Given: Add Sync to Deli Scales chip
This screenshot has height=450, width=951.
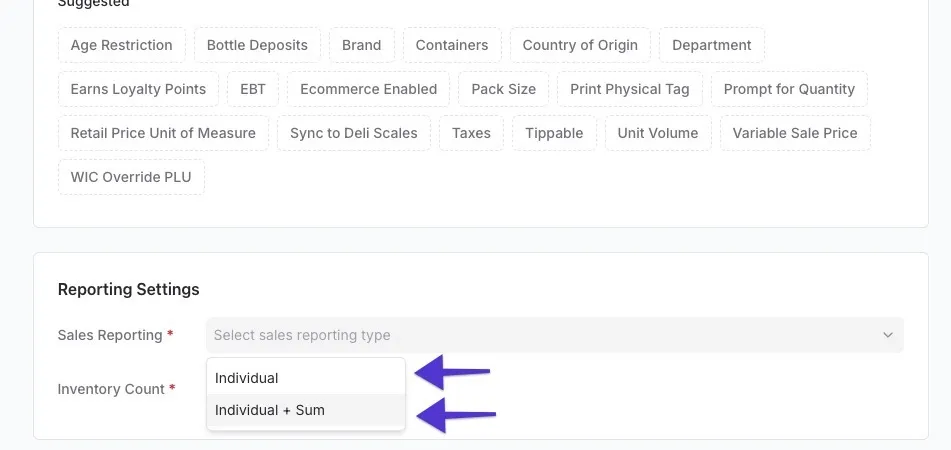Looking at the screenshot, I should [x=354, y=133].
